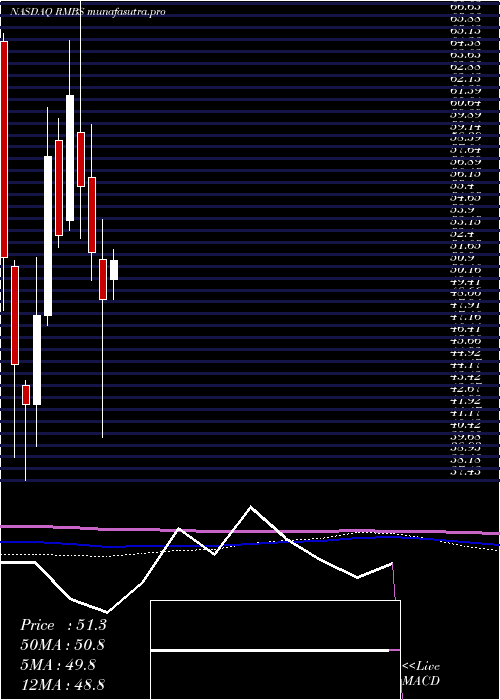Click the 49.41 price axis label
This screenshot has height=700, width=500.
(x=466, y=282)
